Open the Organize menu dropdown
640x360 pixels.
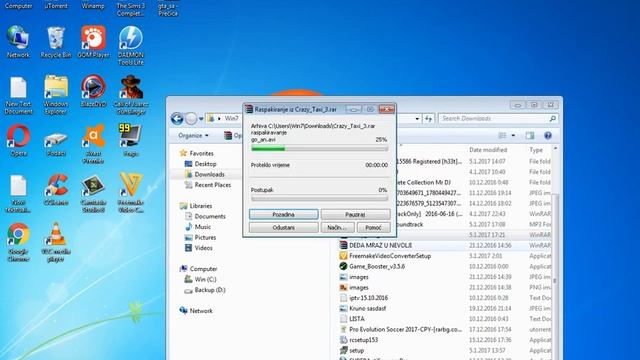[193, 135]
